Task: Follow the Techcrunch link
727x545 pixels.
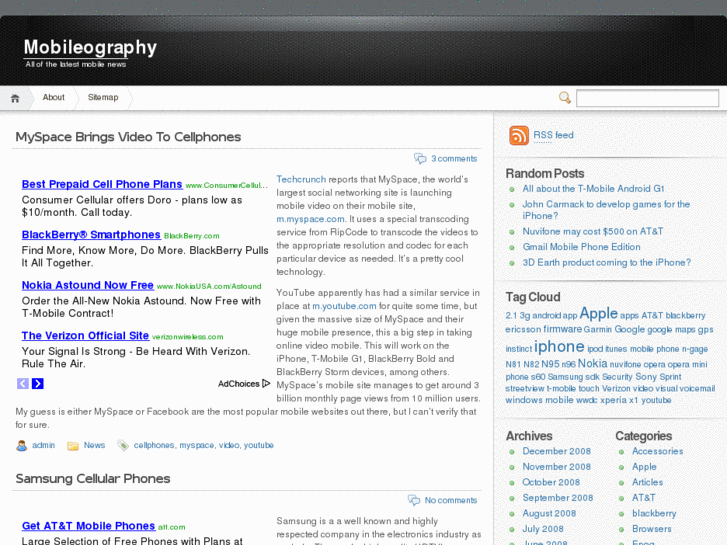Action: click(x=301, y=180)
